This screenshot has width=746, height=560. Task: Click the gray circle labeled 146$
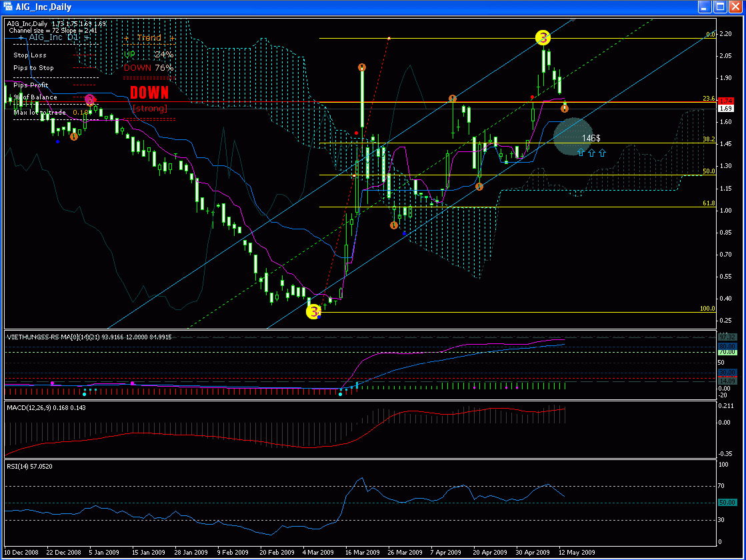click(574, 137)
